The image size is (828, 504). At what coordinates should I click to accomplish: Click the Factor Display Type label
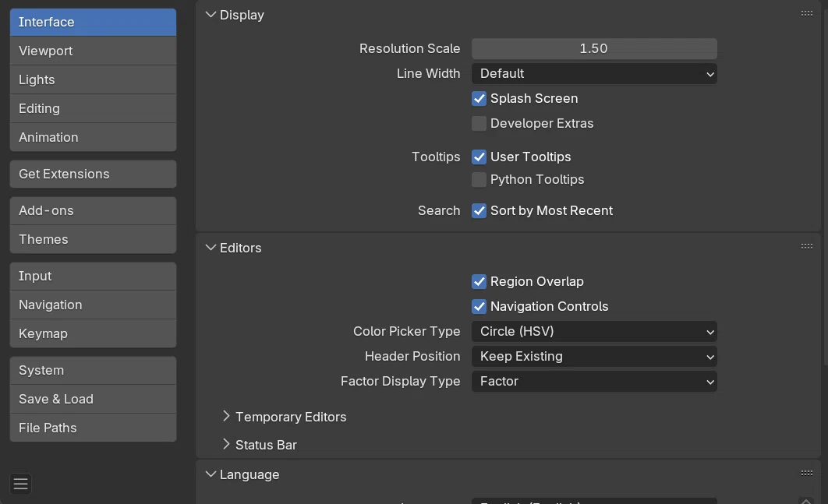click(x=400, y=381)
